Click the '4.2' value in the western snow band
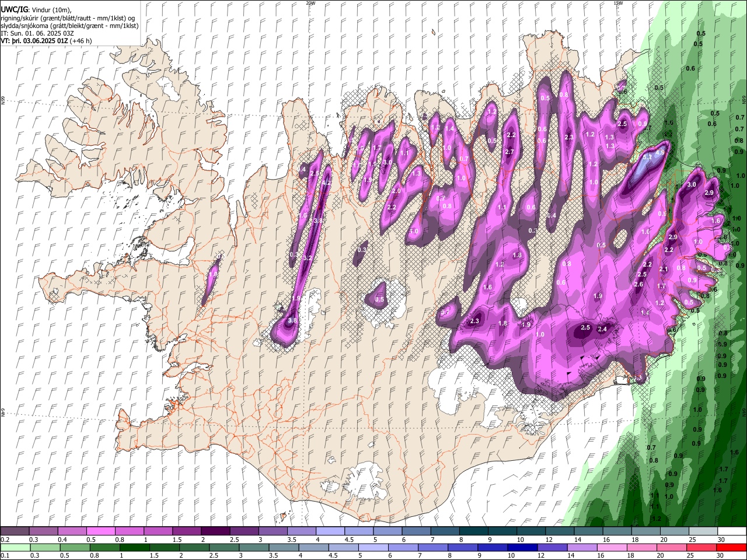 (x=327, y=183)
